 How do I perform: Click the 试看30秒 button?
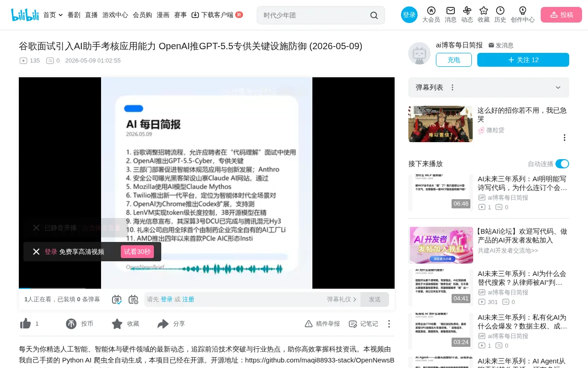click(137, 252)
